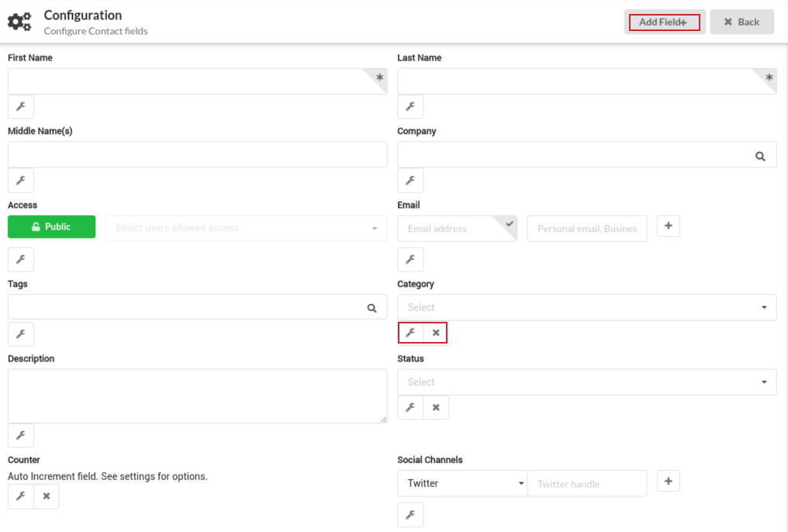Open the Twitter social channel dropdown
The height and width of the screenshot is (532, 788).
pos(462,483)
